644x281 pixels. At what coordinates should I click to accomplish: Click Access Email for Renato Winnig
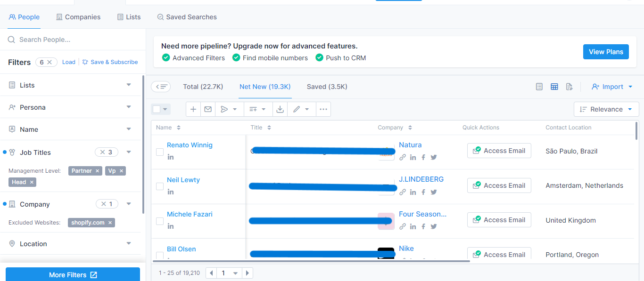tap(499, 151)
